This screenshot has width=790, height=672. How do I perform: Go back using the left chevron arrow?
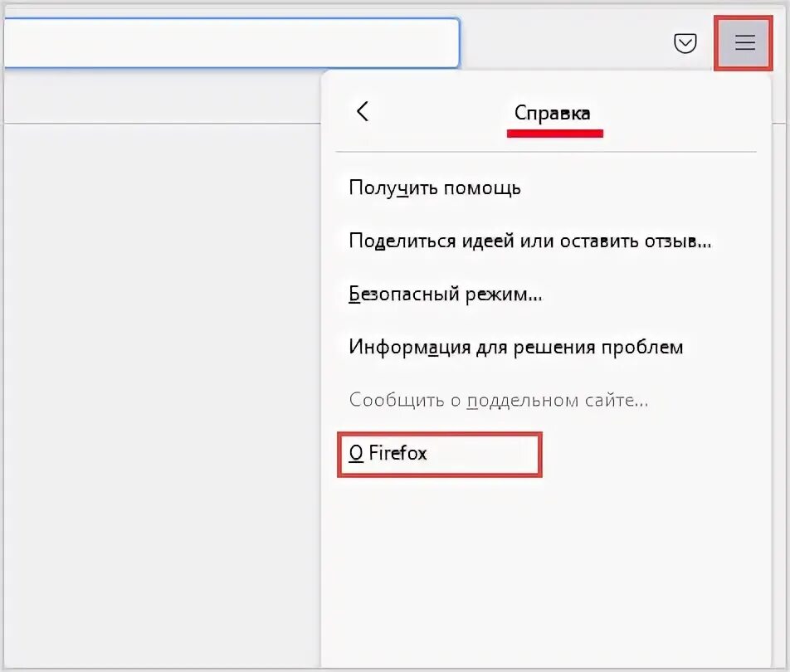tap(363, 111)
